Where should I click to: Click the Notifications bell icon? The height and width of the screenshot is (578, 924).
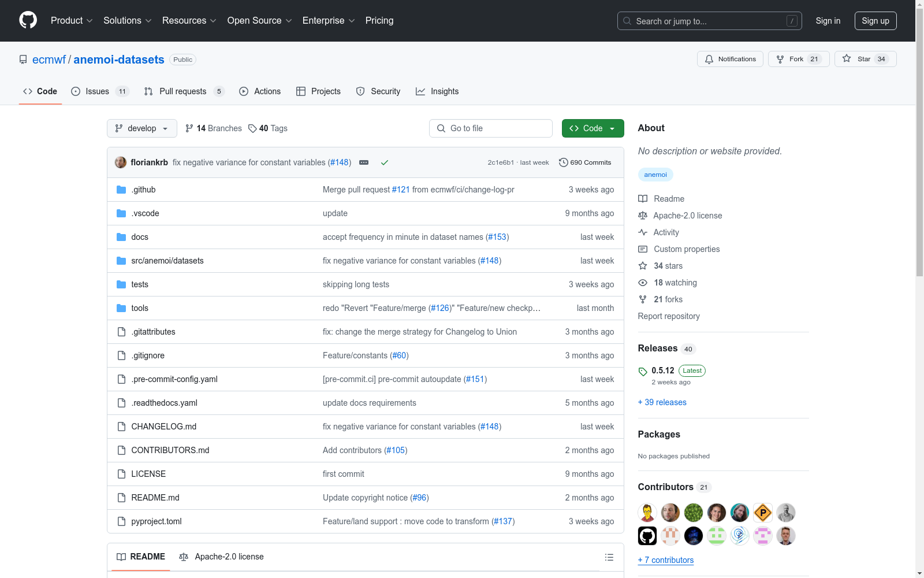click(709, 59)
